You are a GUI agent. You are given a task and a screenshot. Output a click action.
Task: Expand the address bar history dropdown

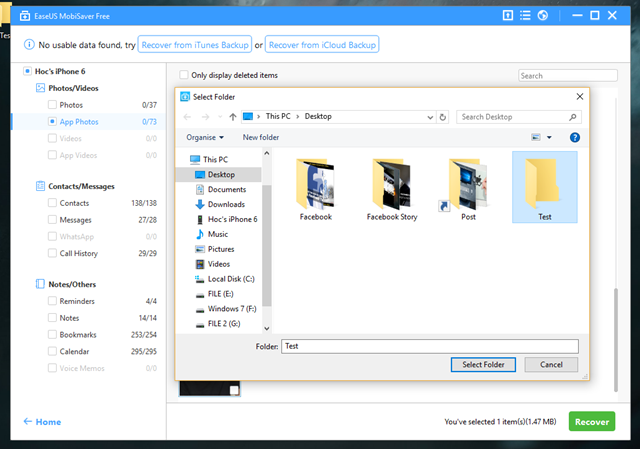pos(430,118)
